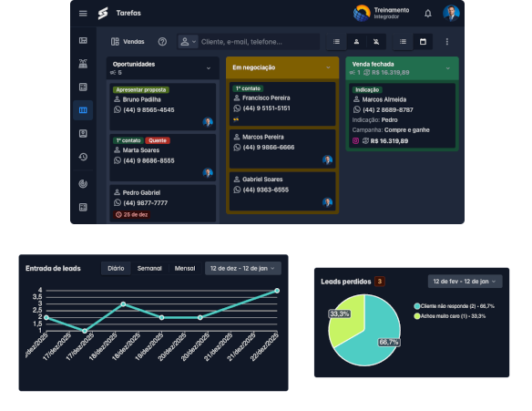Click WhatsApp icon for (44) 9 5151-5151
This screenshot has height=411, width=532.
(237, 108)
